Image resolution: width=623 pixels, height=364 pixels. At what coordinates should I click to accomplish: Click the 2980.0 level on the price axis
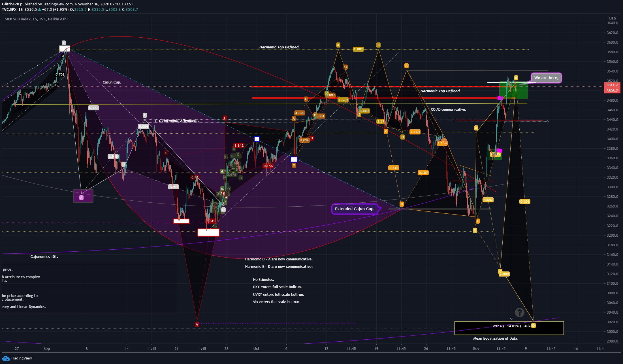point(613,341)
